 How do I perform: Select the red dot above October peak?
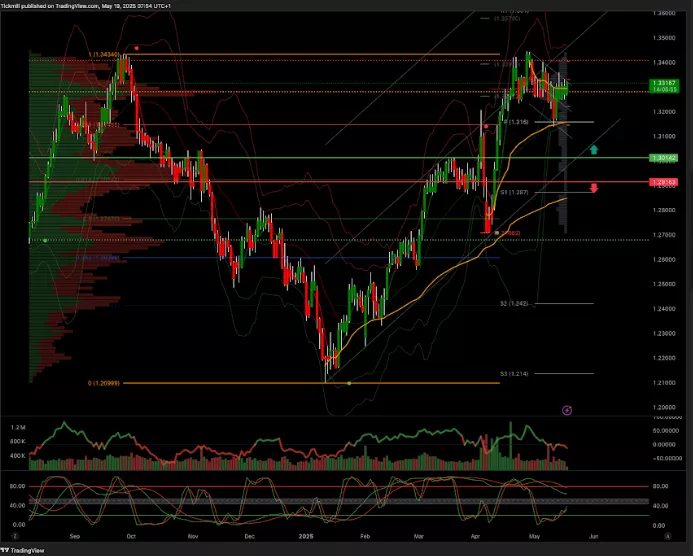[x=136, y=47]
